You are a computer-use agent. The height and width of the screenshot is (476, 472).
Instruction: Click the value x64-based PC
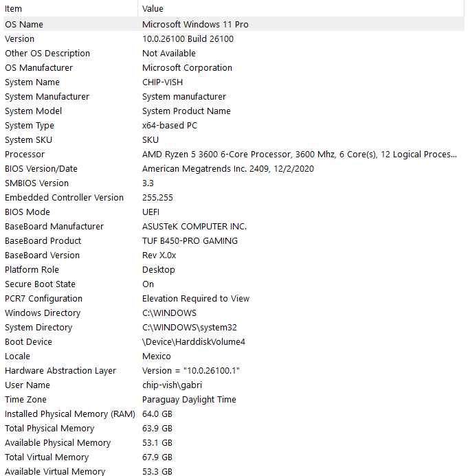pyautogui.click(x=170, y=126)
